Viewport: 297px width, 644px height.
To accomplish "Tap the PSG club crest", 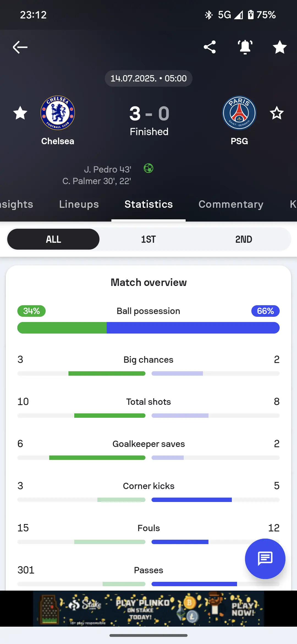I will point(239,113).
